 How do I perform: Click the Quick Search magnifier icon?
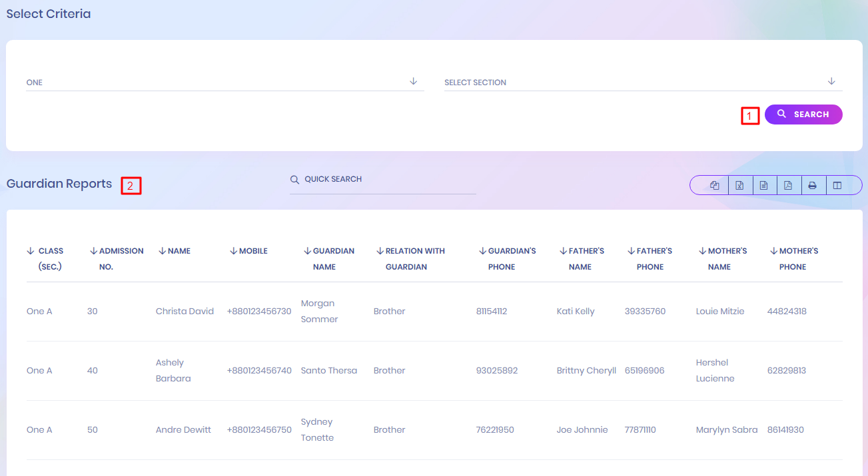(x=294, y=180)
